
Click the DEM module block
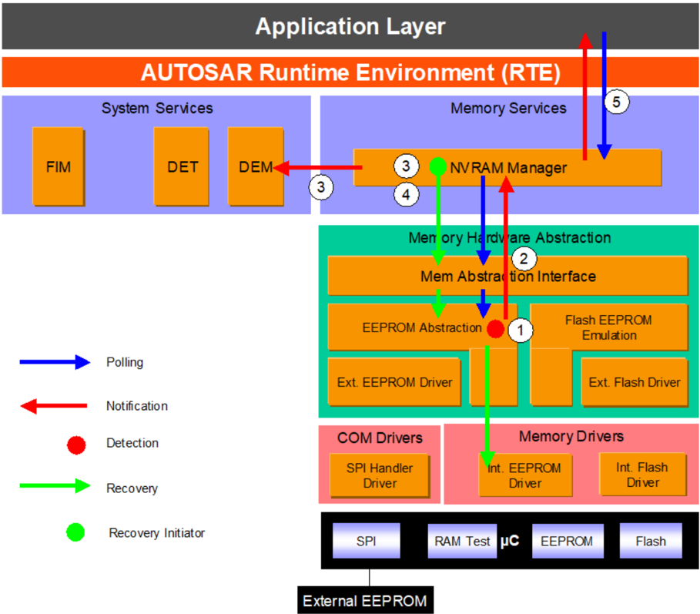256,166
